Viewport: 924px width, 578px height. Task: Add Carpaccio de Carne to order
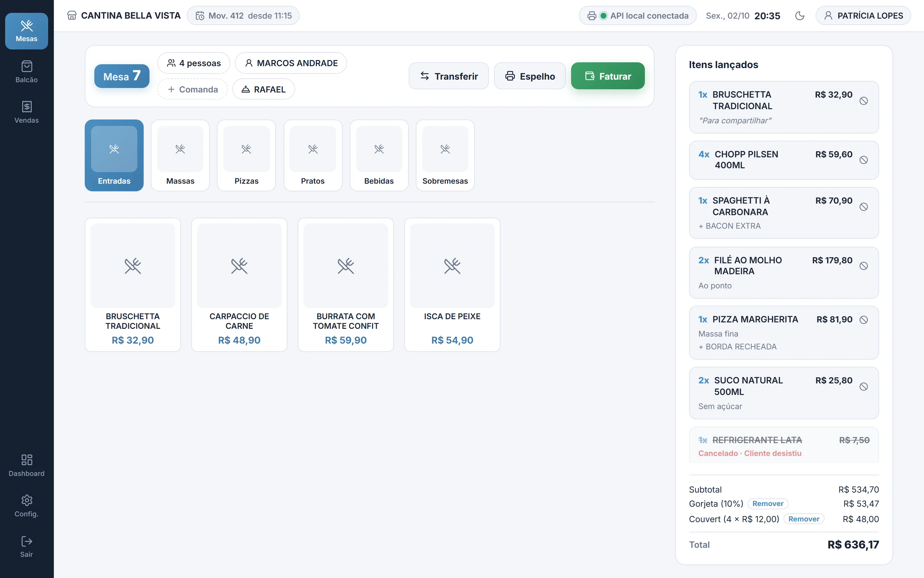(x=239, y=285)
